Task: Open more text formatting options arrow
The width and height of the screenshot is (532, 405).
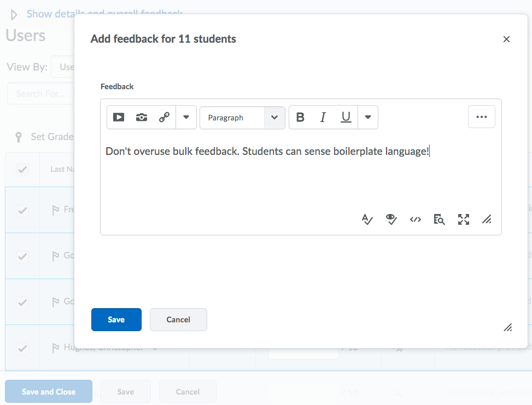Action: point(368,117)
